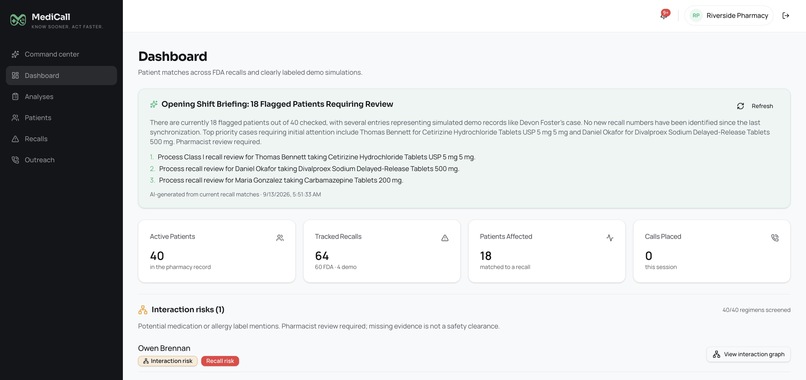Click the phone icon on Calls Placed card
This screenshot has width=806, height=380.
(x=775, y=238)
